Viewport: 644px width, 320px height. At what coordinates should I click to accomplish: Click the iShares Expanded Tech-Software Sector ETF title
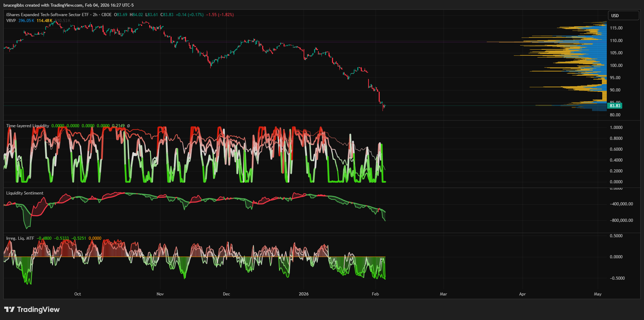(47, 15)
